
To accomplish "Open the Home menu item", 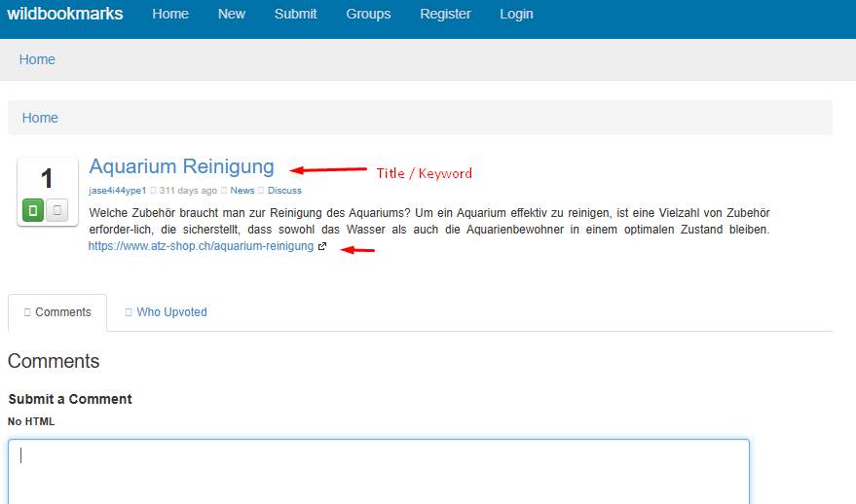I will pos(170,14).
